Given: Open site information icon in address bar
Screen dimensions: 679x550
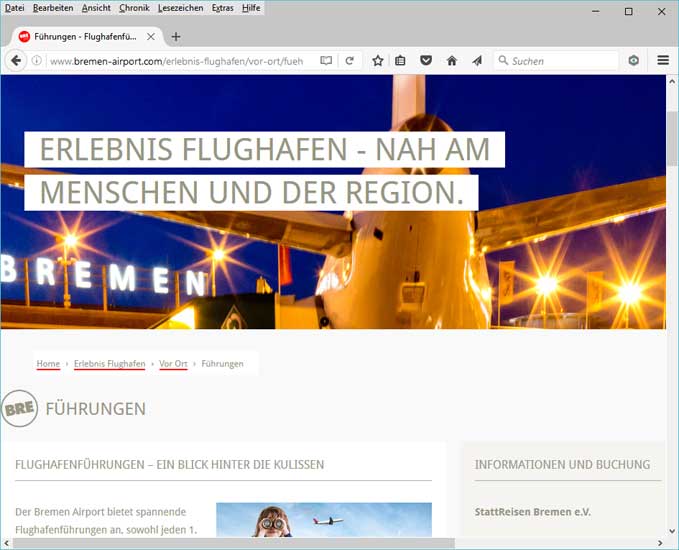Looking at the screenshot, I should [37, 61].
